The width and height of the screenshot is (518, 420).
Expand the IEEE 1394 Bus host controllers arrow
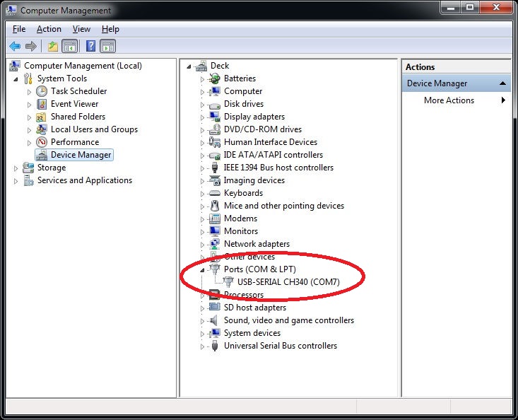coord(202,168)
